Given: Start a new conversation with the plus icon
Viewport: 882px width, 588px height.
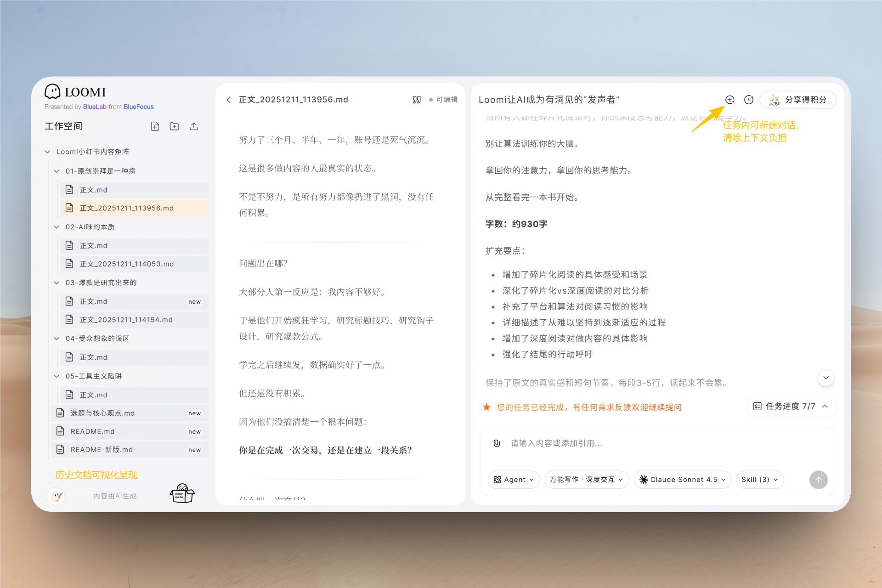Looking at the screenshot, I should click(x=730, y=99).
